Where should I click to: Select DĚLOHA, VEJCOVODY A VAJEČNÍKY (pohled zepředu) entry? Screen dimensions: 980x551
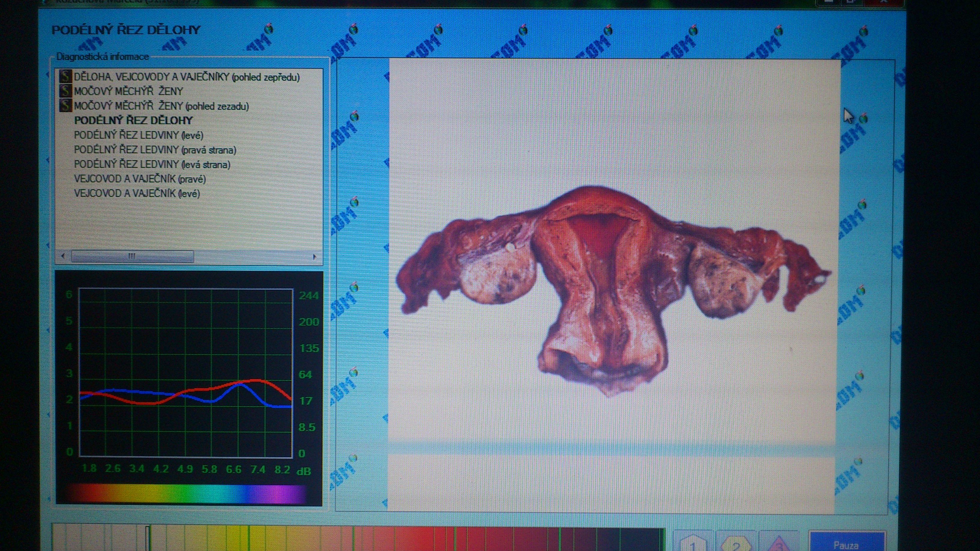click(x=187, y=77)
